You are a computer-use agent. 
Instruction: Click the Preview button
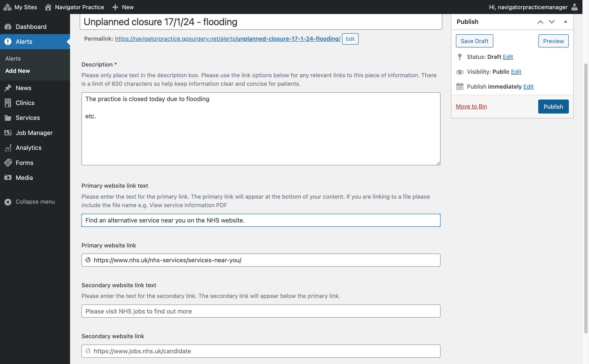pyautogui.click(x=553, y=41)
